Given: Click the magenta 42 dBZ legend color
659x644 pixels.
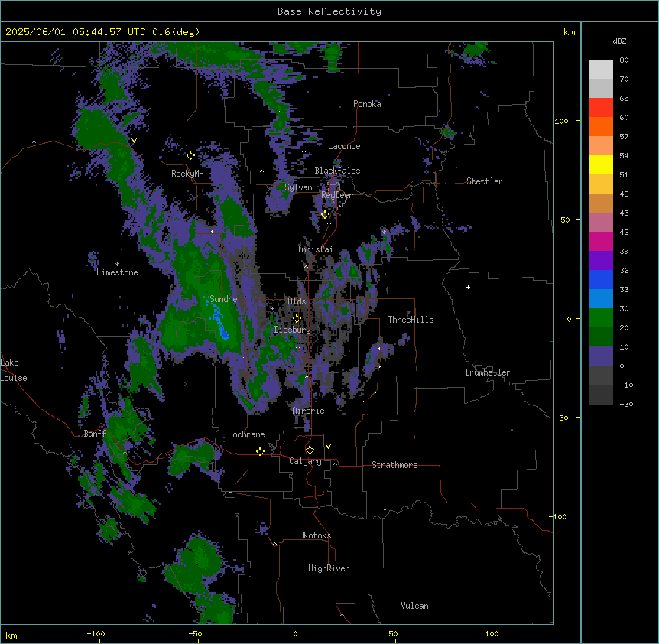Looking at the screenshot, I should tap(601, 241).
